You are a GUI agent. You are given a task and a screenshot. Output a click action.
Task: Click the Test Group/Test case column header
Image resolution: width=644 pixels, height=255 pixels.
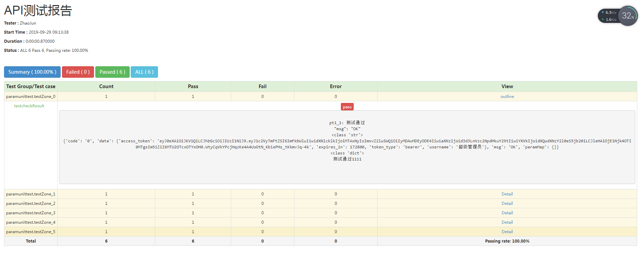click(x=31, y=86)
